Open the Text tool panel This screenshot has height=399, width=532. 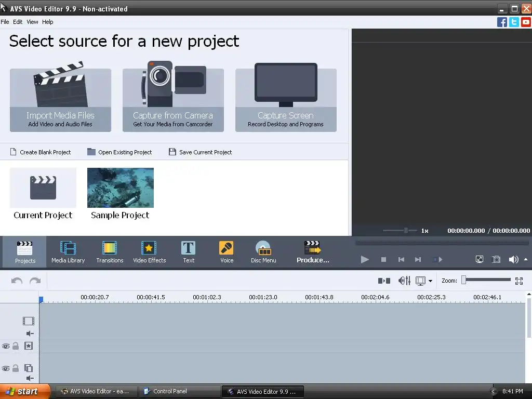[x=189, y=252]
